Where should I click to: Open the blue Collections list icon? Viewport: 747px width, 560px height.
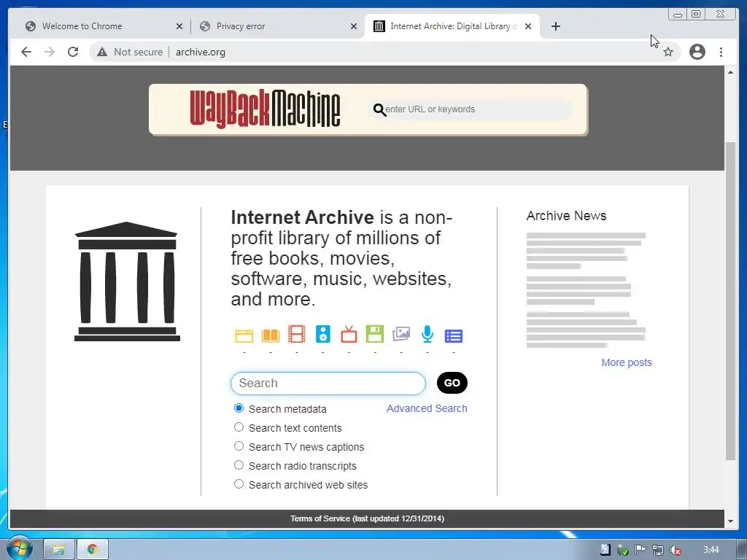454,336
